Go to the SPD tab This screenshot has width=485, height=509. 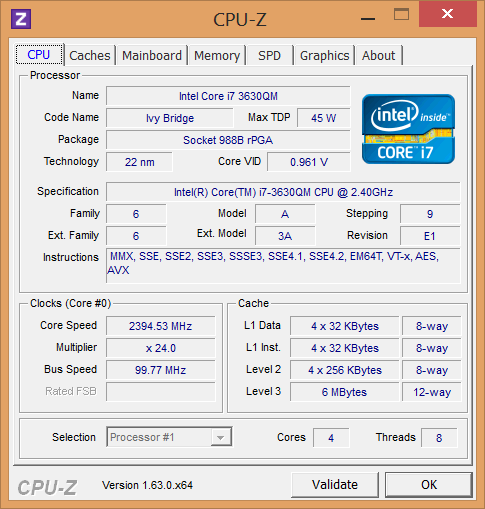pos(270,55)
